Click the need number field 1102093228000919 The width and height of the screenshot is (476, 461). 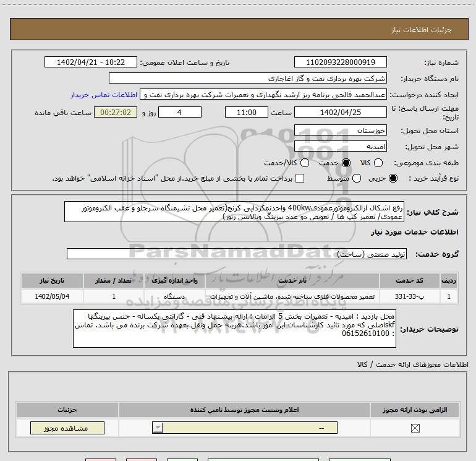[x=340, y=62]
